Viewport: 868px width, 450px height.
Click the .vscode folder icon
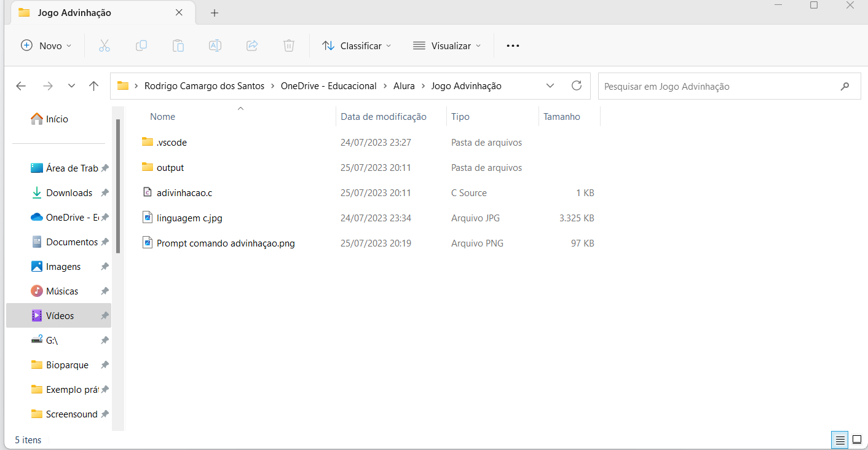pos(148,142)
